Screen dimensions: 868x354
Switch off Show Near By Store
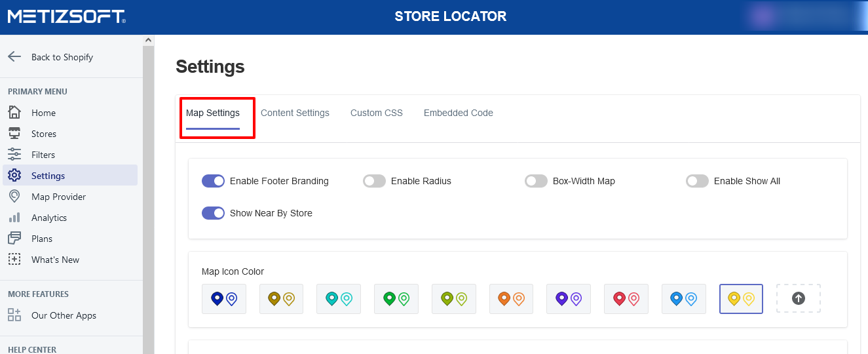tap(213, 213)
